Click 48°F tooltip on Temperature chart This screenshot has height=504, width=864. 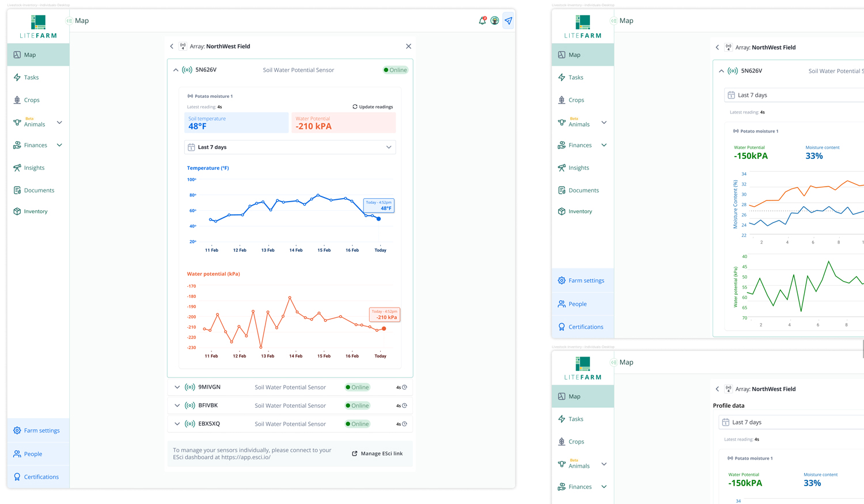[x=379, y=205]
